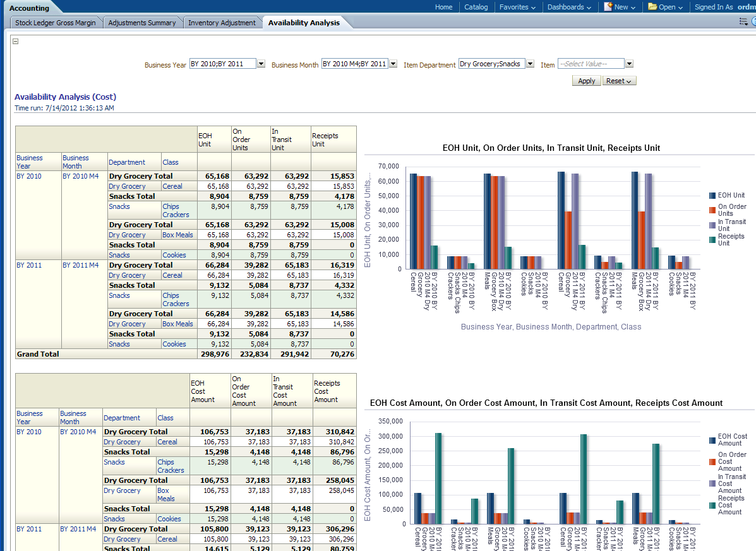Viewport: 756px width, 551px height.
Task: Click On Order Units legend swatch
Action: click(x=712, y=210)
